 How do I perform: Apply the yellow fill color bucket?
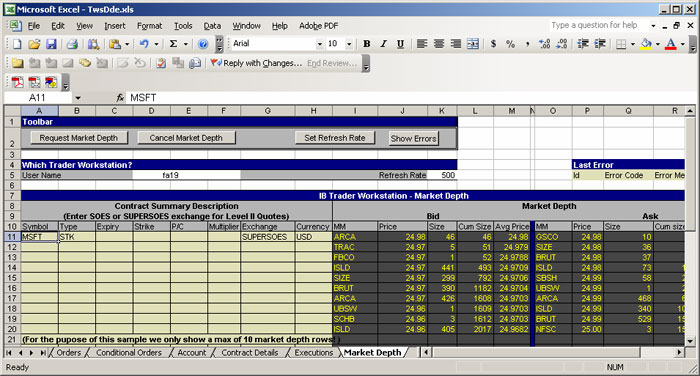(x=646, y=44)
